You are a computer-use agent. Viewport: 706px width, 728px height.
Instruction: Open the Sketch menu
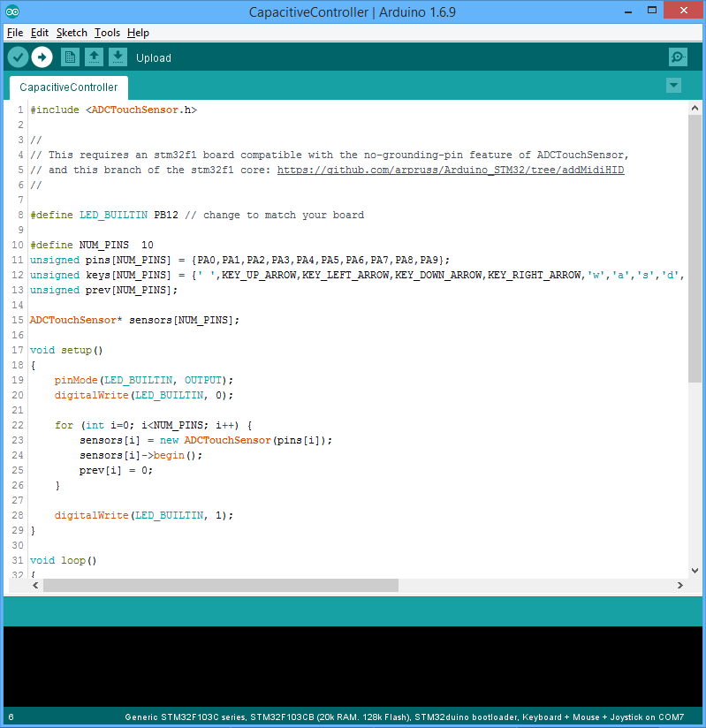point(72,33)
